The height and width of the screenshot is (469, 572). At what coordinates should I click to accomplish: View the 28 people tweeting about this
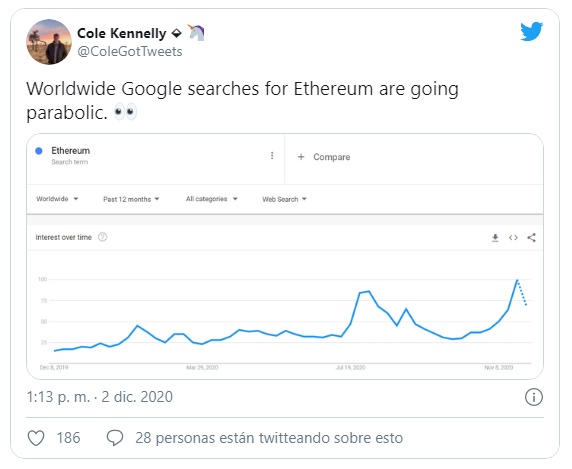click(x=269, y=438)
